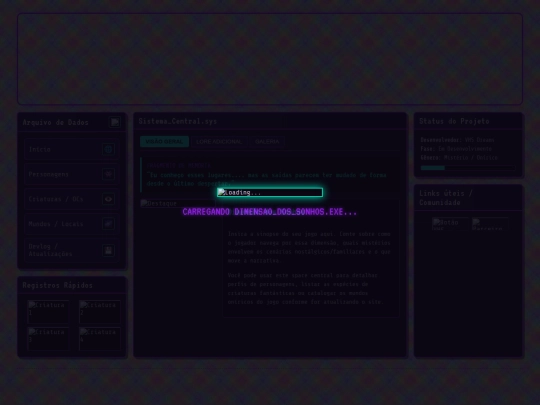This screenshot has height=405, width=540.
Task: Click the planet icon beside Mundos / Locais
Action: pyautogui.click(x=108, y=224)
